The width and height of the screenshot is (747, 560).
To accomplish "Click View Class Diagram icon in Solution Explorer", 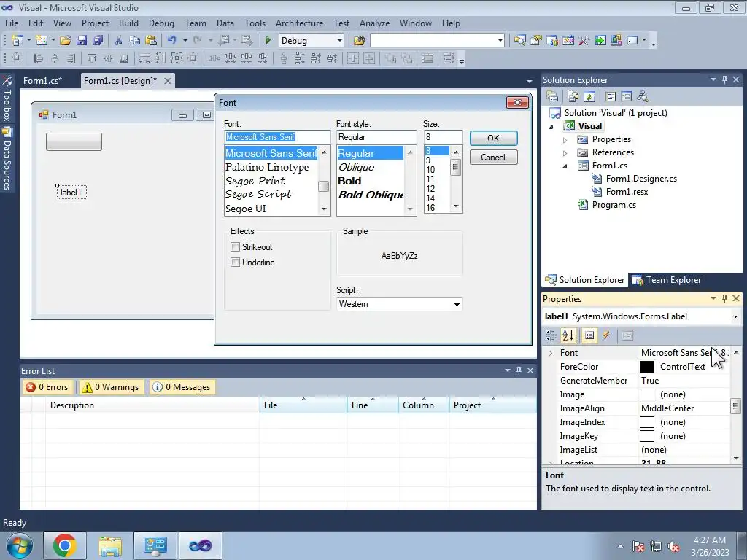I will [643, 97].
